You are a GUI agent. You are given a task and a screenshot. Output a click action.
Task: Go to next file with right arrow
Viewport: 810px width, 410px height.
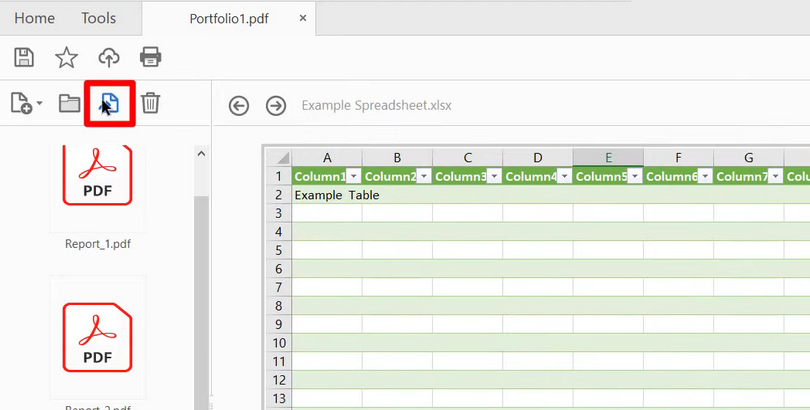click(276, 106)
